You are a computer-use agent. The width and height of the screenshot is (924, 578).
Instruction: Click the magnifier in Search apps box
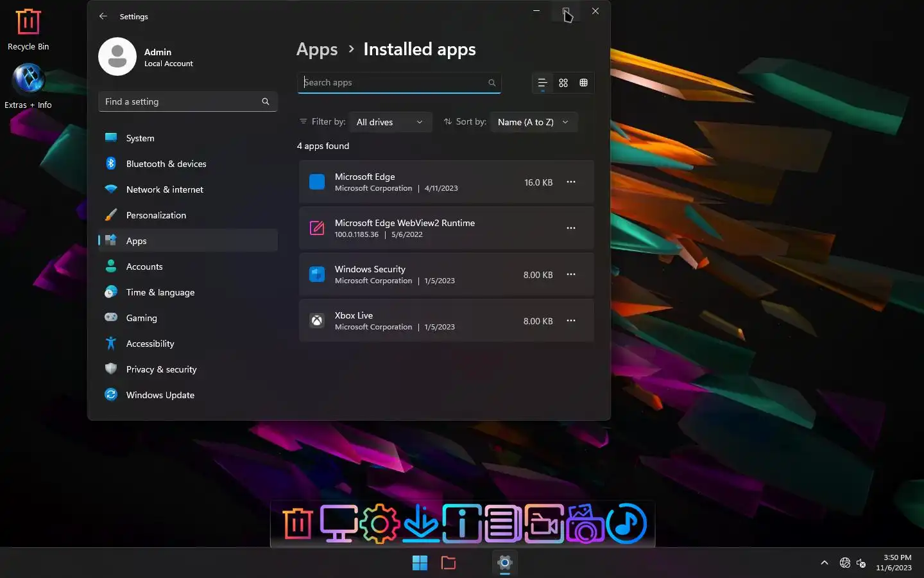pyautogui.click(x=492, y=83)
